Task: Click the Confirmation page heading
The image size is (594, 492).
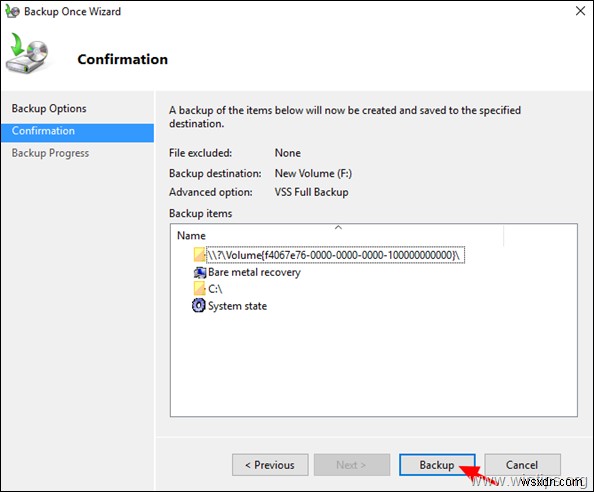Action: click(x=122, y=59)
